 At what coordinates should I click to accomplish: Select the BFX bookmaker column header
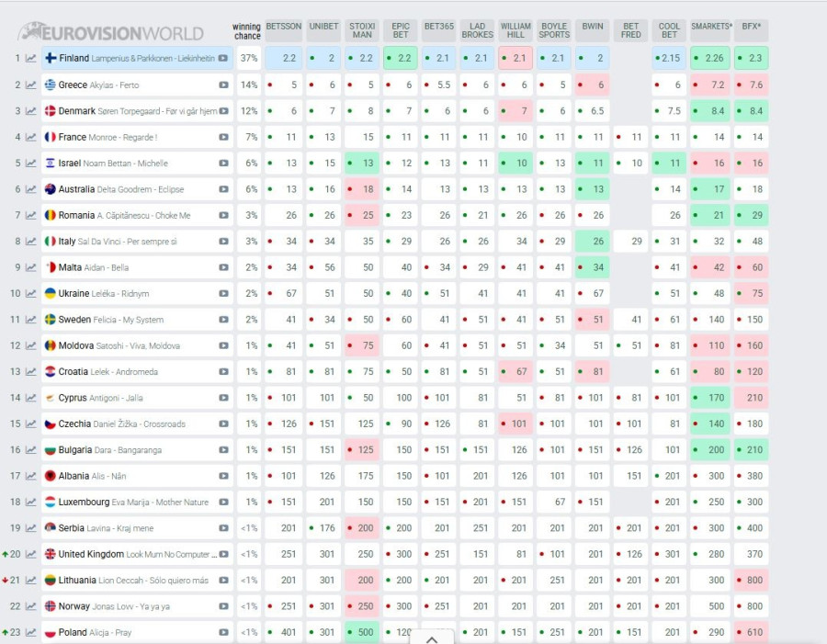tap(751, 30)
